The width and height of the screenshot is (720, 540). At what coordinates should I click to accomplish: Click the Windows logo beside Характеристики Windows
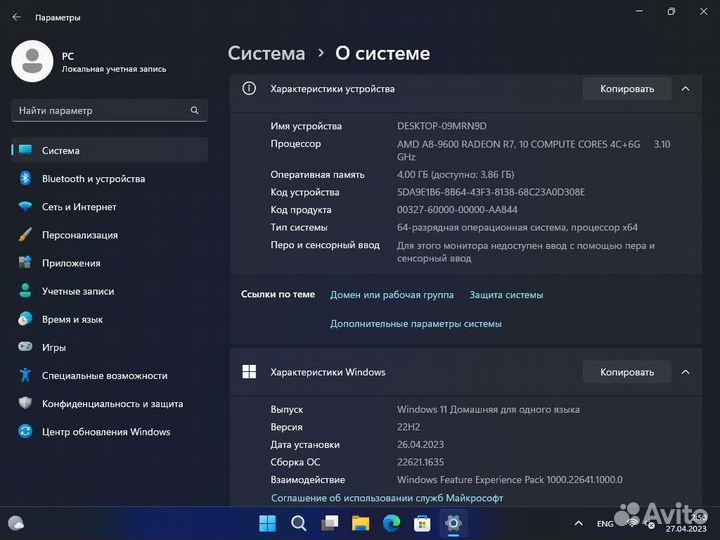pos(249,371)
